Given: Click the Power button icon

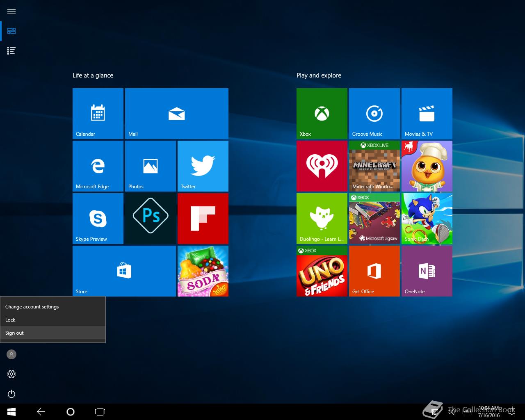Looking at the screenshot, I should tap(11, 394).
